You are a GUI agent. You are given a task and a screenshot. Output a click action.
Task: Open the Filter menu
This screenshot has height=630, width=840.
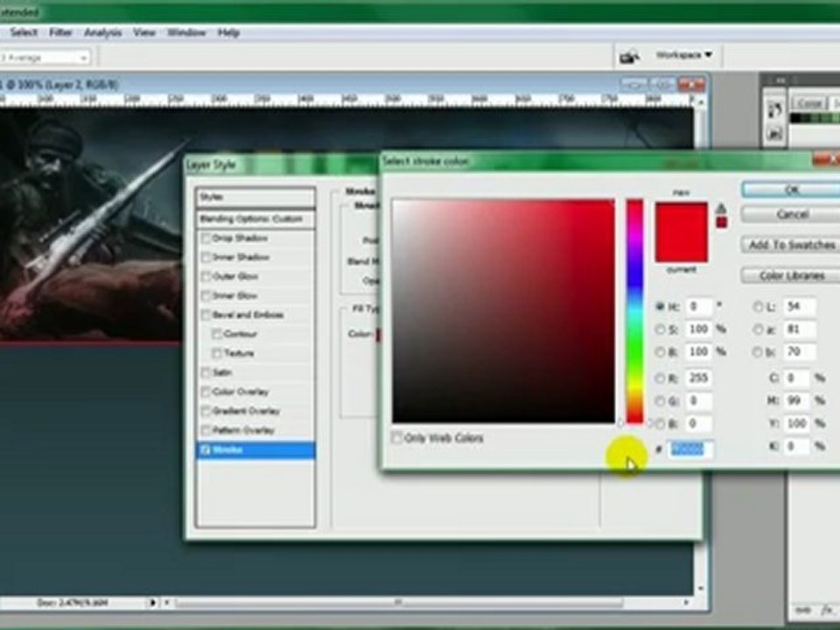pos(60,32)
